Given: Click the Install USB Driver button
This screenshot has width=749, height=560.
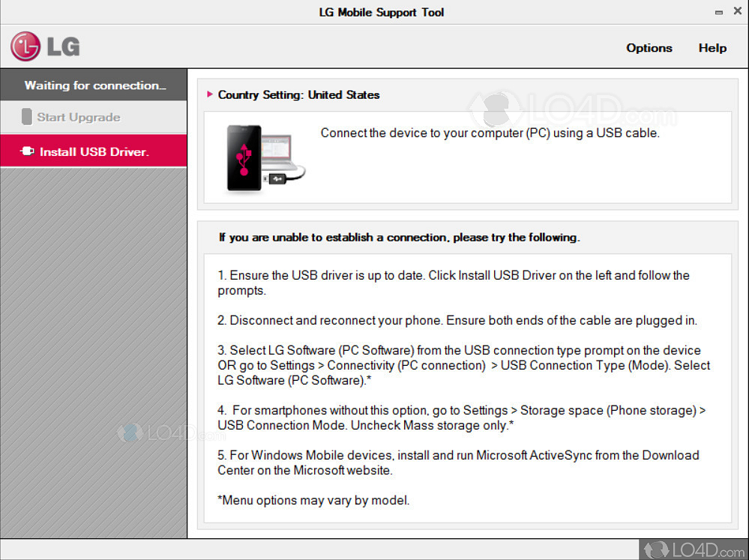Looking at the screenshot, I should [94, 151].
